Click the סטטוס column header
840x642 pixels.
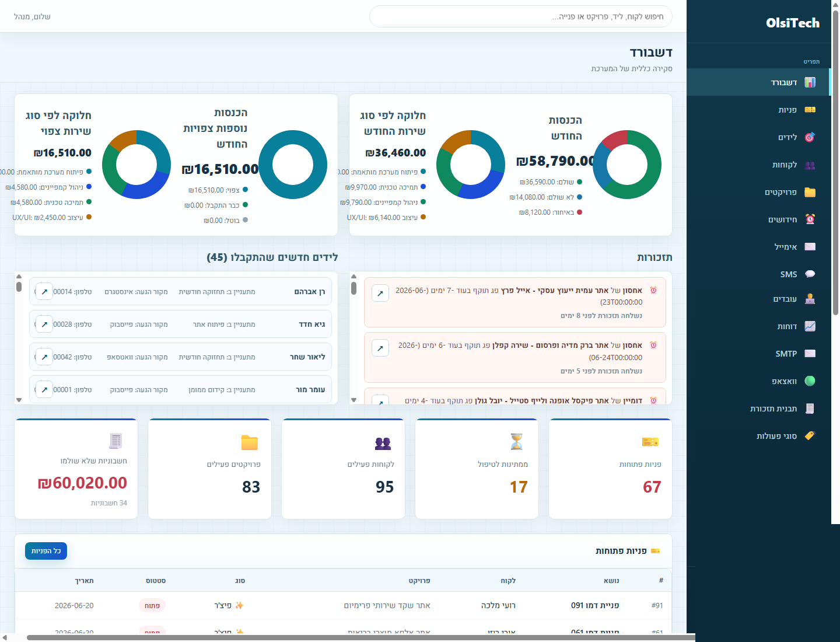[156, 581]
